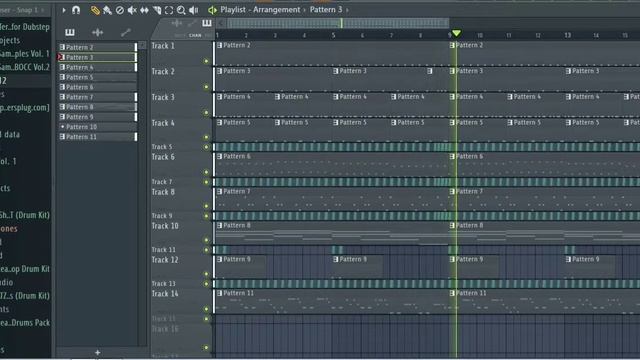The height and width of the screenshot is (360, 640).
Task: Click the picker panel vertical scrollbar
Action: (x=142, y=194)
